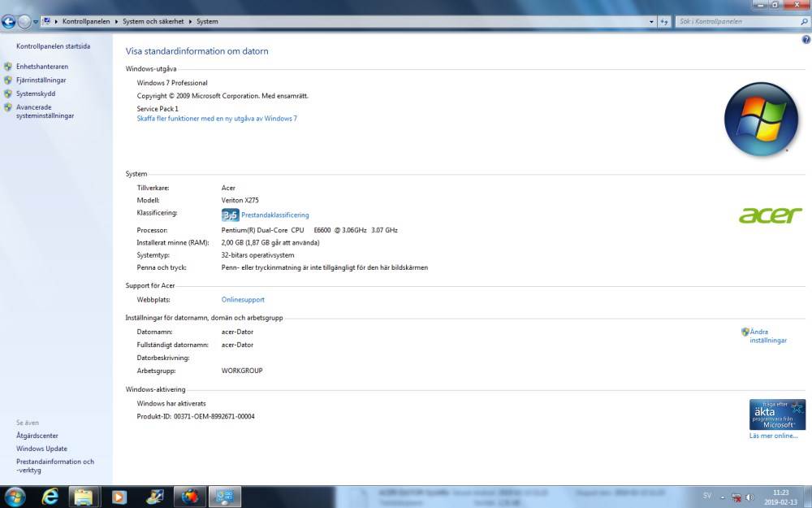Screen dimensions: 812x508
Task: Launch Windows Media Player from the taskbar
Action: [x=119, y=497]
